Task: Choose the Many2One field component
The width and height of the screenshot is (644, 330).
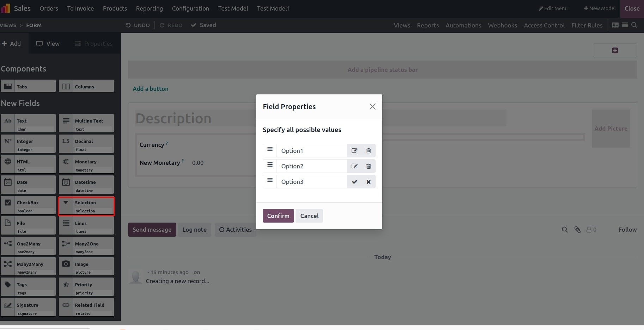Action: (86, 247)
